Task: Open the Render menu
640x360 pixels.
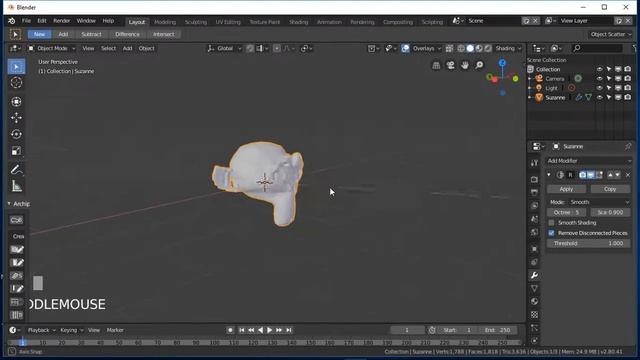Action: [62, 21]
